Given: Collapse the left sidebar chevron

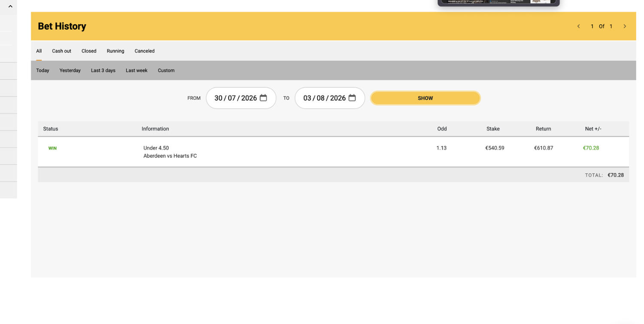Looking at the screenshot, I should pyautogui.click(x=10, y=6).
